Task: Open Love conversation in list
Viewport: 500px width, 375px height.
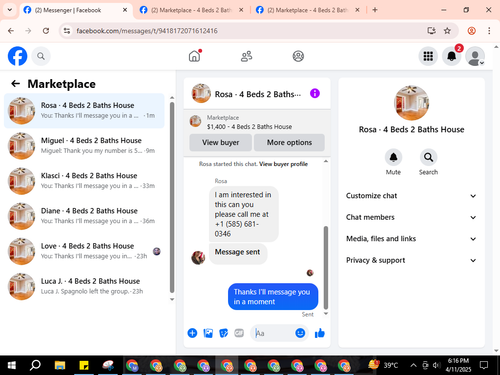Action: pyautogui.click(x=84, y=251)
